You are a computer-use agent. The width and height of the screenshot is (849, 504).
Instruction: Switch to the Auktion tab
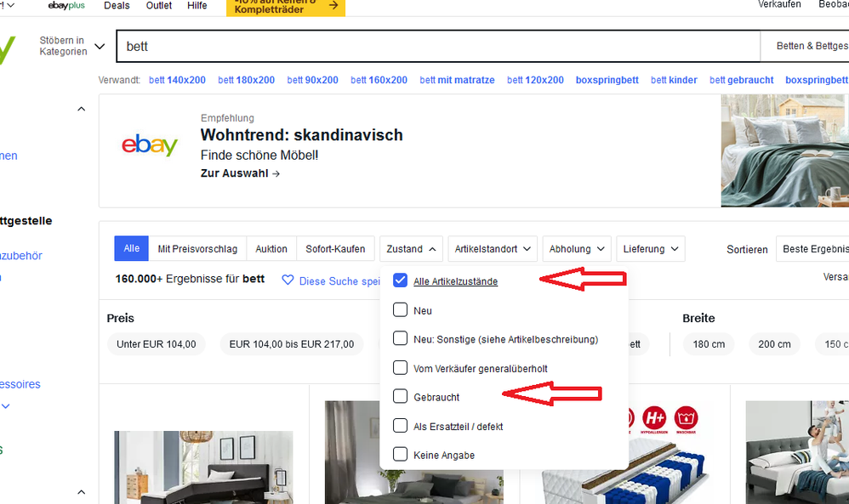[x=271, y=249]
